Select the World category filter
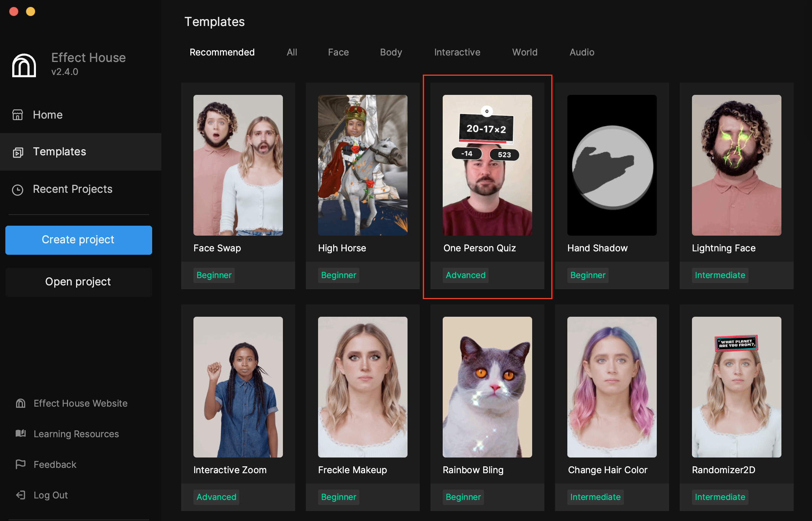This screenshot has height=521, width=812. (525, 52)
